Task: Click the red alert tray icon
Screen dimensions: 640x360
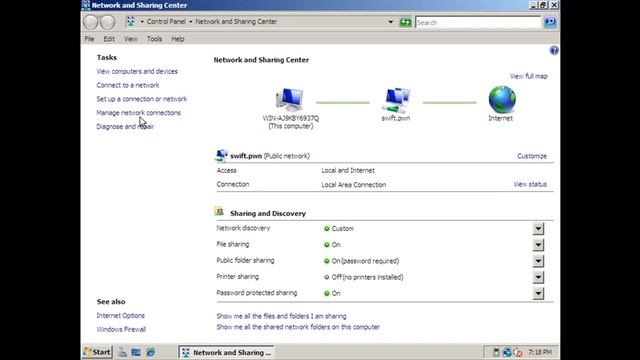Action: (x=518, y=352)
